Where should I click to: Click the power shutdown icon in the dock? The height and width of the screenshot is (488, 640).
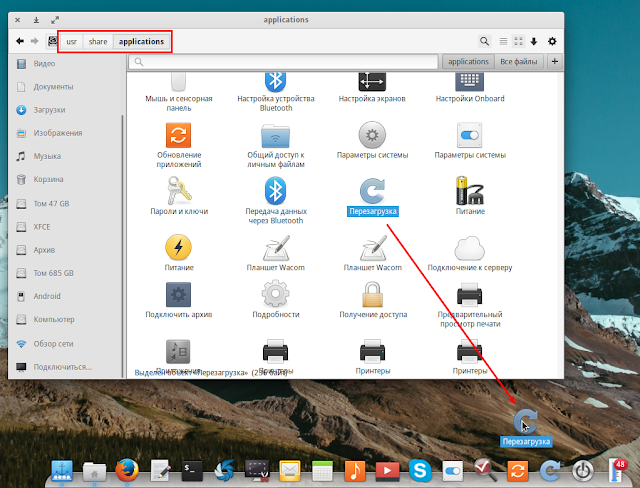[582, 471]
